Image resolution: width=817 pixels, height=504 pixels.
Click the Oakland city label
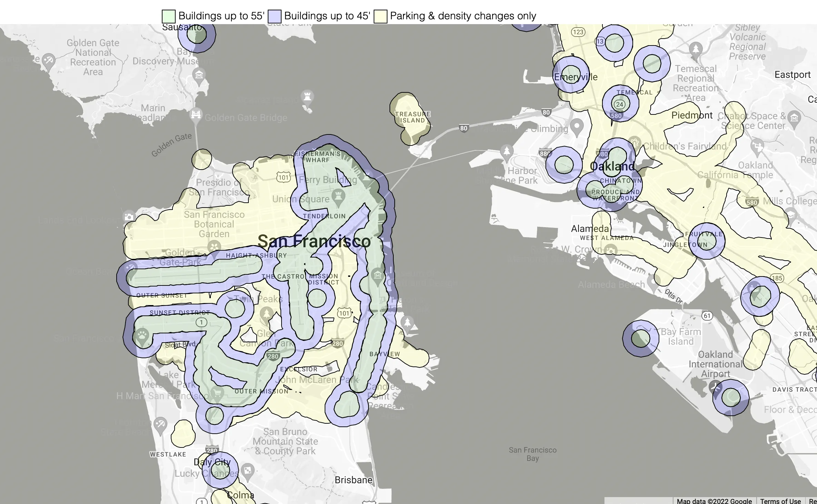coord(612,166)
